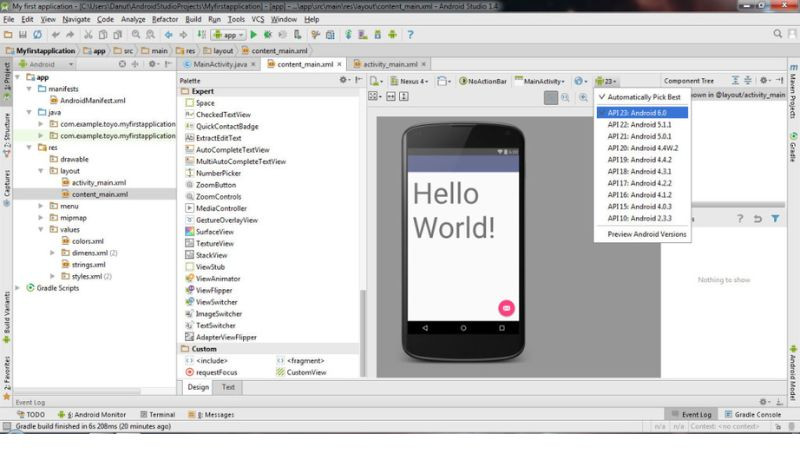Open the Terminal tool window button
The image size is (800, 450).
point(158,415)
